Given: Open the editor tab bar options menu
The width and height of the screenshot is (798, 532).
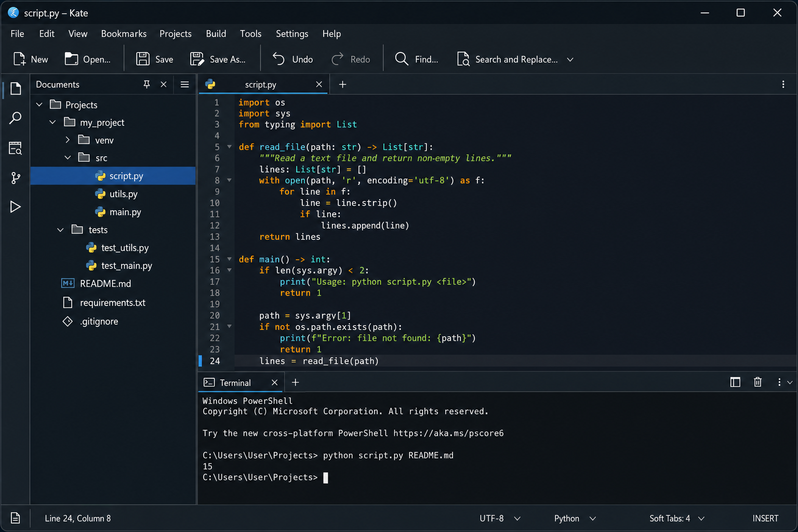Looking at the screenshot, I should [783, 84].
